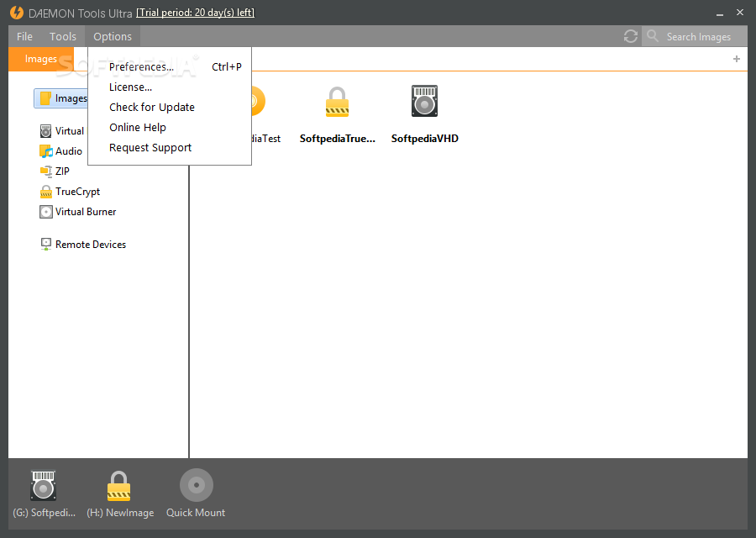
Task: Select Images folder in sidebar
Action: click(61, 98)
